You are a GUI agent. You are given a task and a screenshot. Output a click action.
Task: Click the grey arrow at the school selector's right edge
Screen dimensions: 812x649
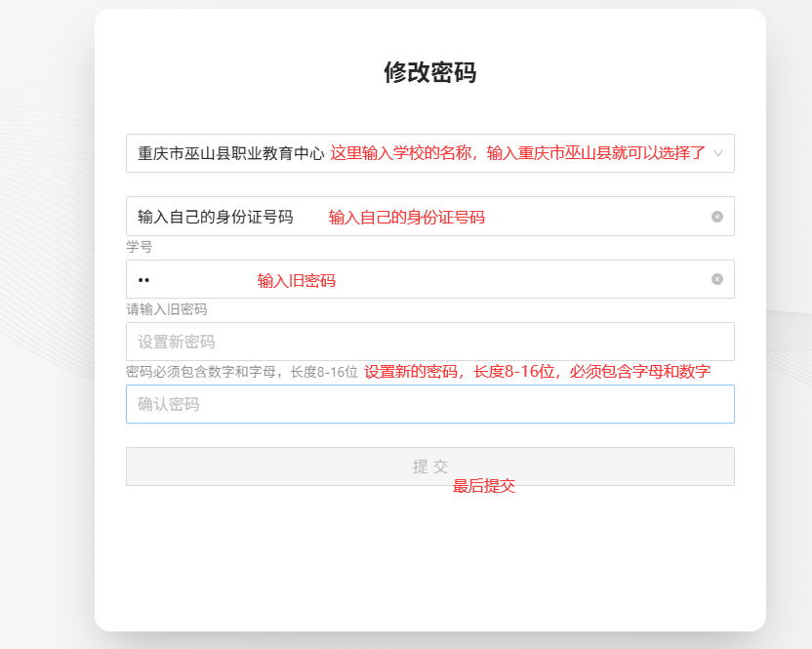click(719, 153)
